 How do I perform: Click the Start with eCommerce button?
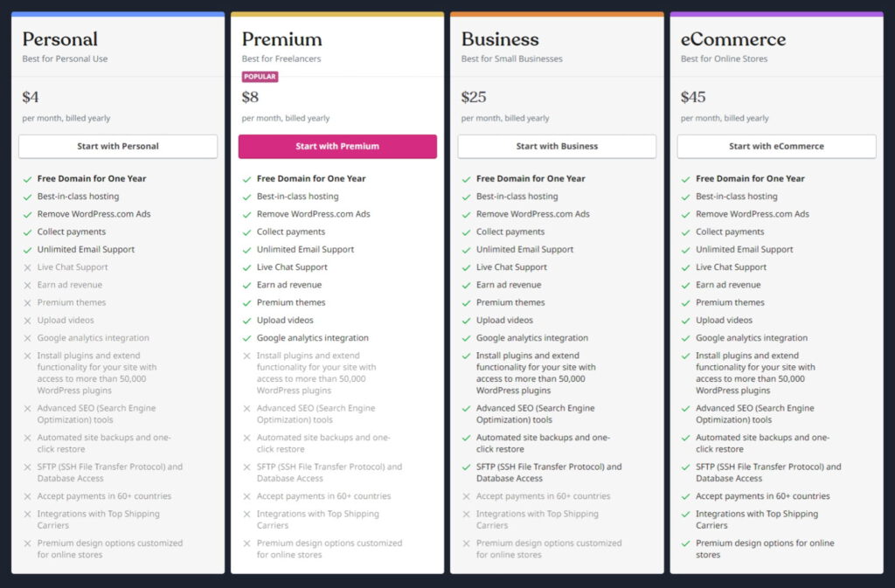(776, 146)
